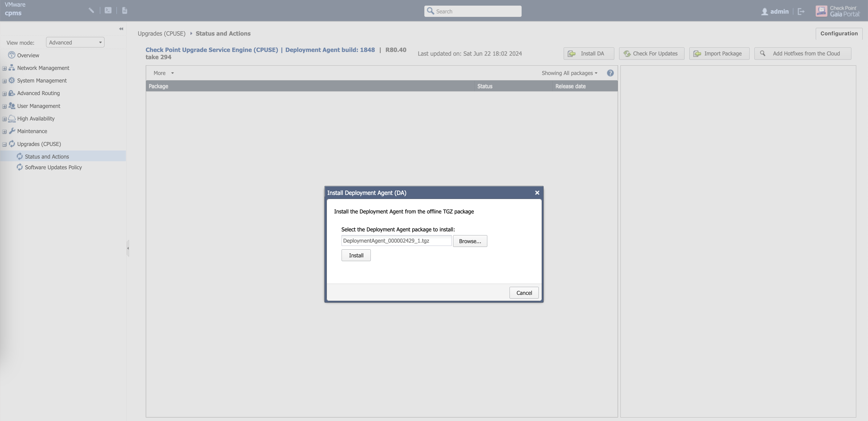Open the Showing All packages filter dropdown
Viewport: 868px width, 421px height.
pos(569,73)
